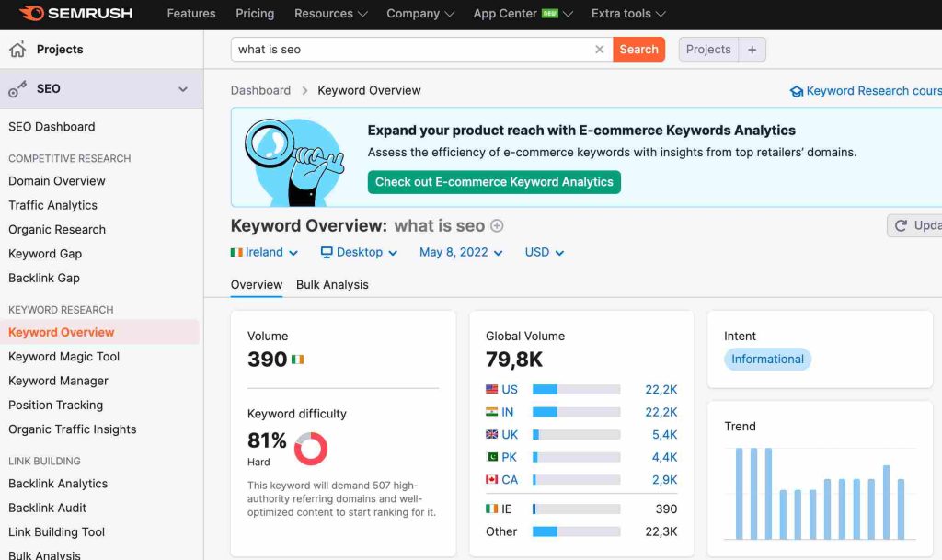Click the US flag in Global Volume

[492, 389]
